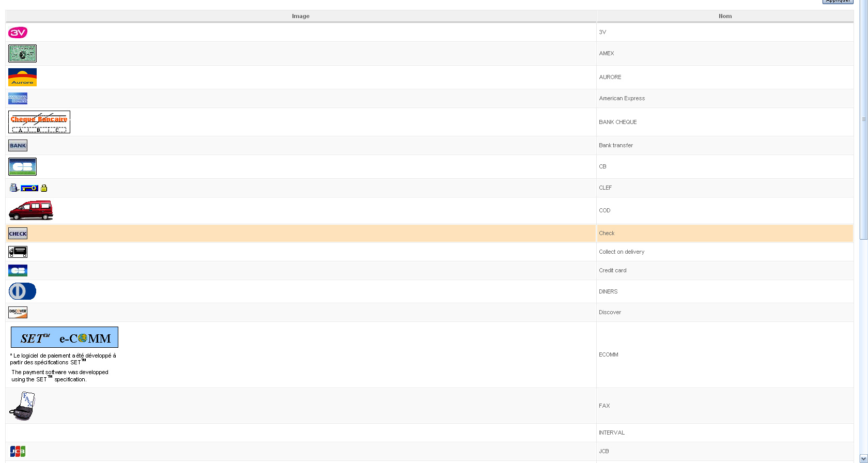
Task: Select the JCB logo icon
Action: click(x=18, y=451)
